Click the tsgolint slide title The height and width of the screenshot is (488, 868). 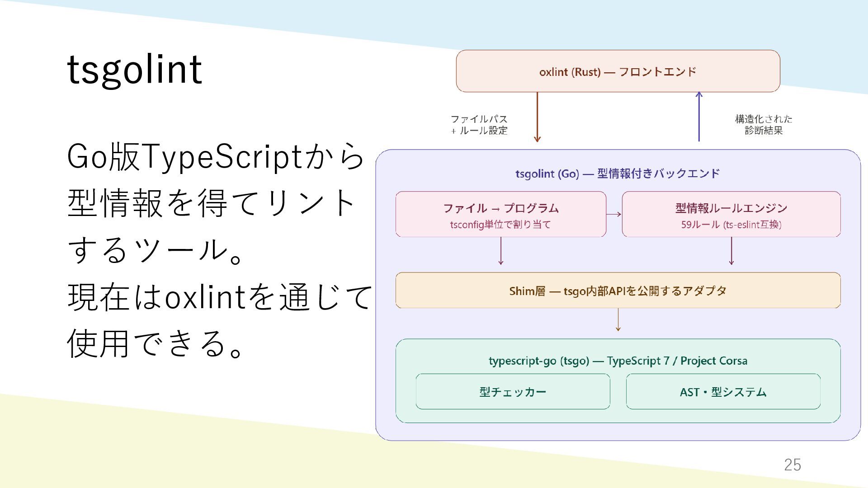(x=134, y=70)
